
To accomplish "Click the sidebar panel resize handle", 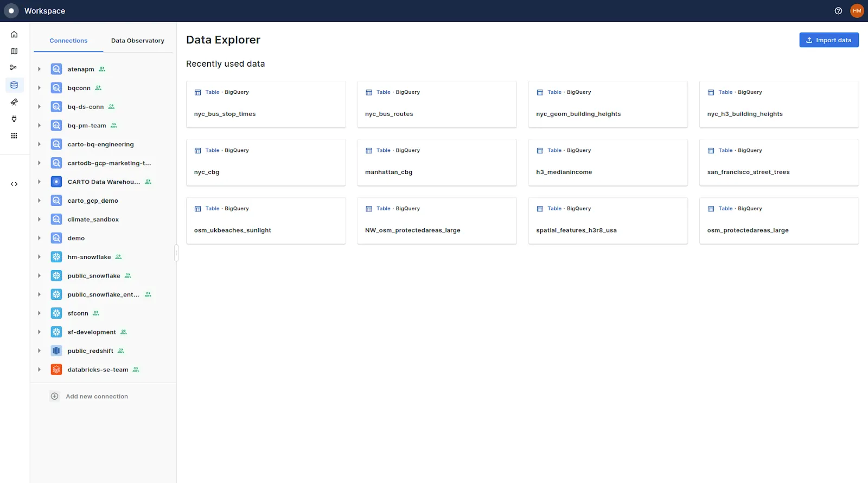I will [176, 253].
